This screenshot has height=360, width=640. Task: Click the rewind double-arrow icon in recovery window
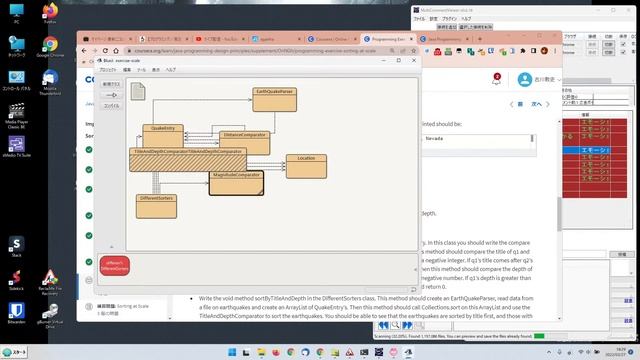(x=383, y=325)
